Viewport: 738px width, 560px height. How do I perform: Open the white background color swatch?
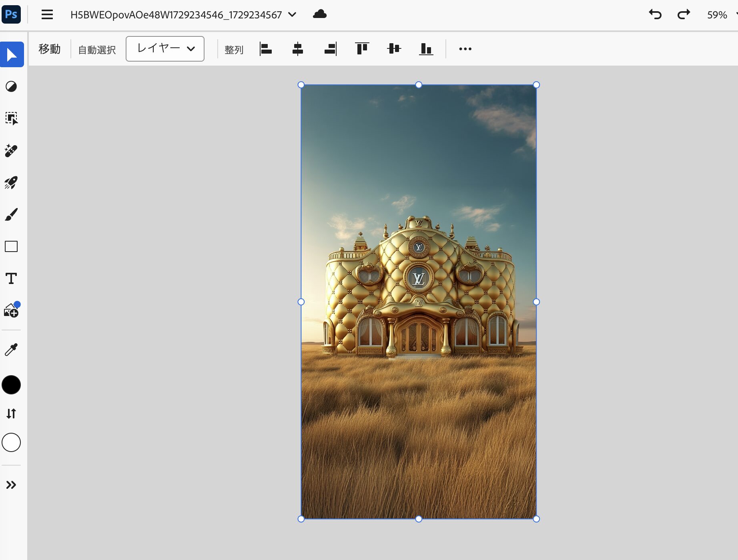[x=11, y=442]
